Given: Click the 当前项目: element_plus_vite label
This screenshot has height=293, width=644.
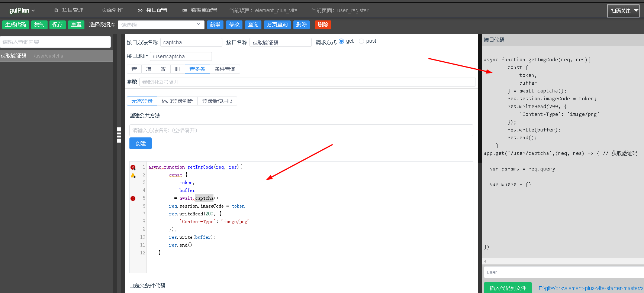Looking at the screenshot, I should (x=263, y=10).
